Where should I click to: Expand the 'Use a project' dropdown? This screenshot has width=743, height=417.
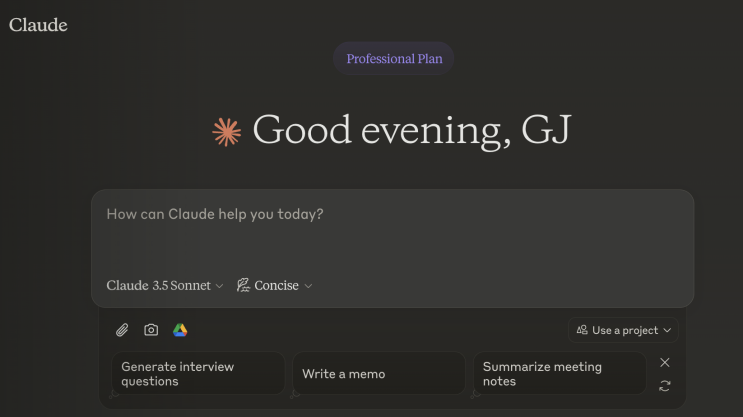(623, 330)
